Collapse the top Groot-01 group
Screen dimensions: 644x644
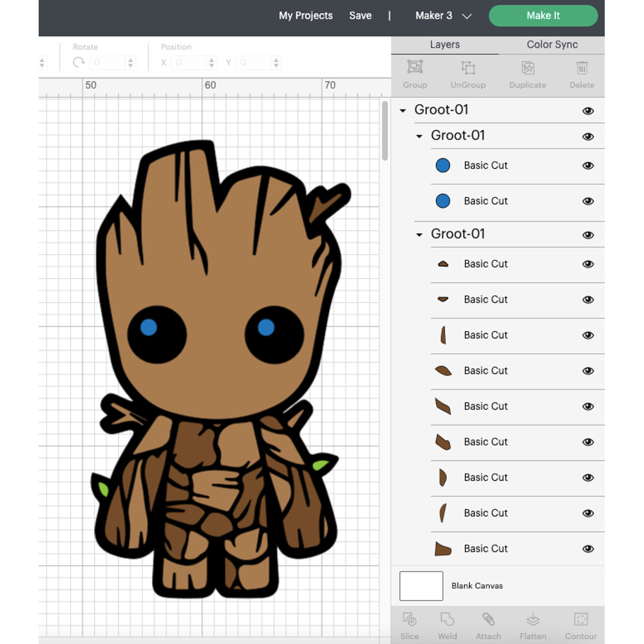tap(403, 110)
